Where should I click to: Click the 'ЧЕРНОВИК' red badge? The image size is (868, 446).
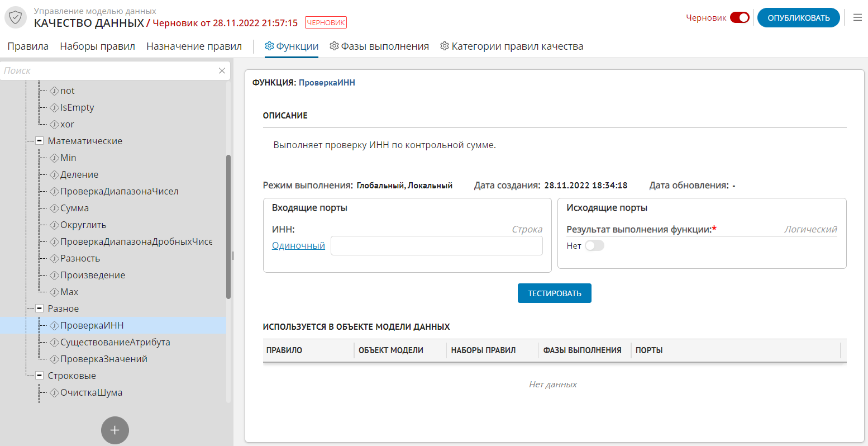326,23
